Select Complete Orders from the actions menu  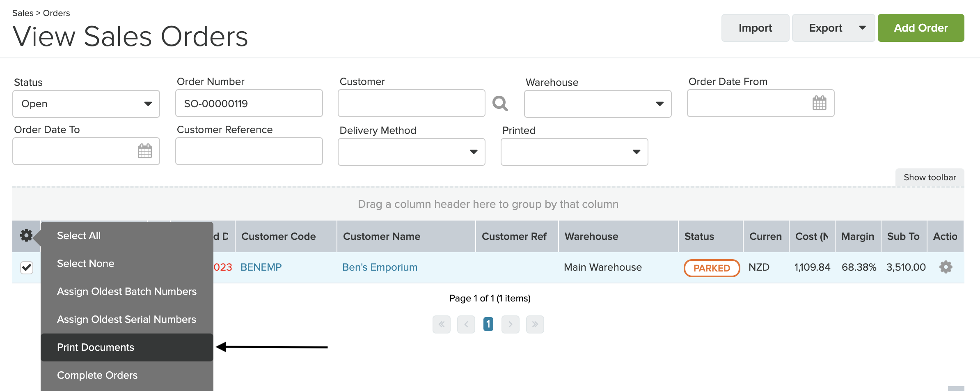[x=97, y=375]
